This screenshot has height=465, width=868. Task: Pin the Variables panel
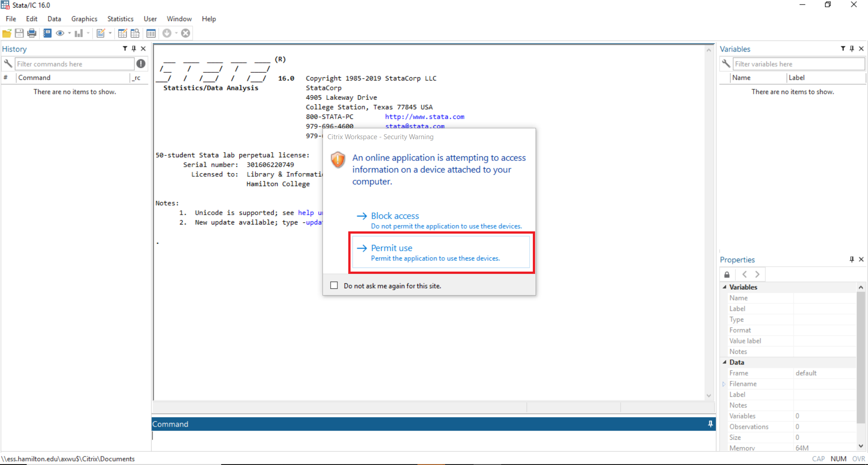[x=852, y=48]
